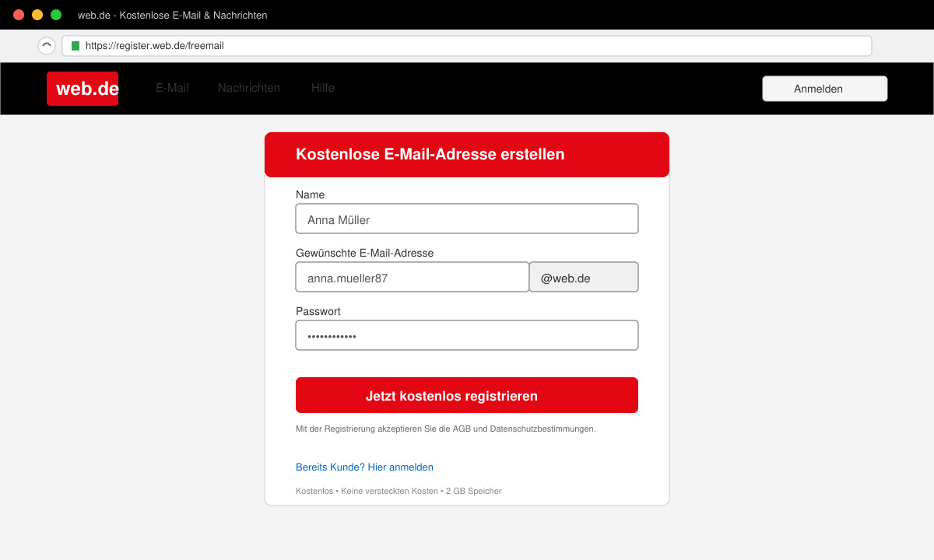Click the AGB and Datenschutzbestimmungen notice text
Image resolution: width=934 pixels, height=560 pixels.
click(445, 429)
